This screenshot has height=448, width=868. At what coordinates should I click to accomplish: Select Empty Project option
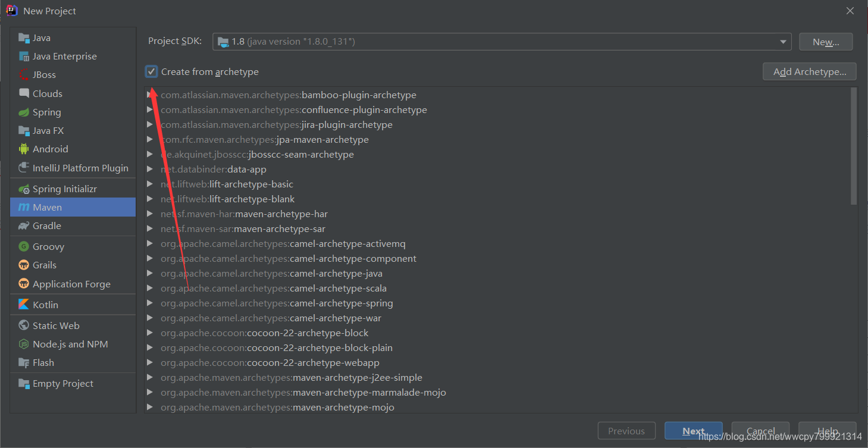point(73,383)
